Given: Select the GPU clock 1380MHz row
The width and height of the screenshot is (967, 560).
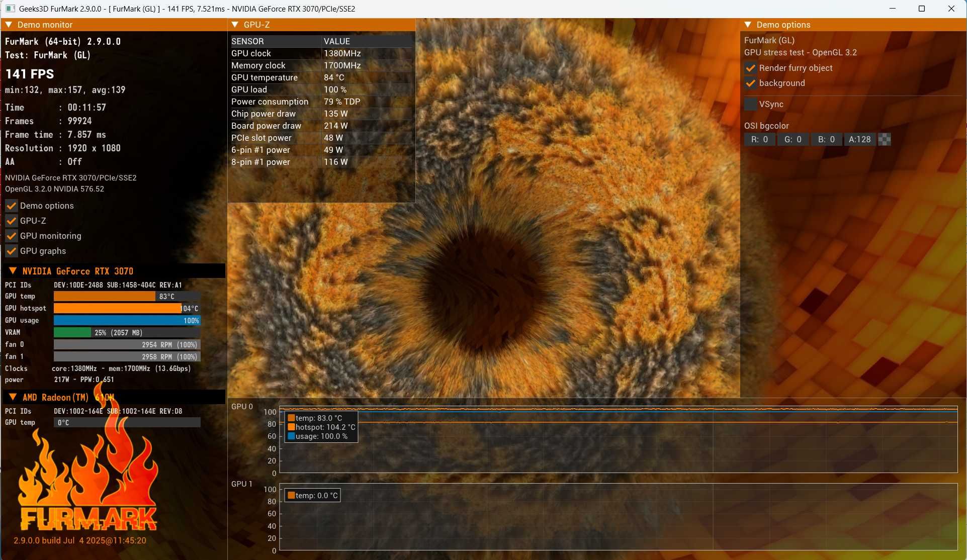Looking at the screenshot, I should (x=321, y=53).
